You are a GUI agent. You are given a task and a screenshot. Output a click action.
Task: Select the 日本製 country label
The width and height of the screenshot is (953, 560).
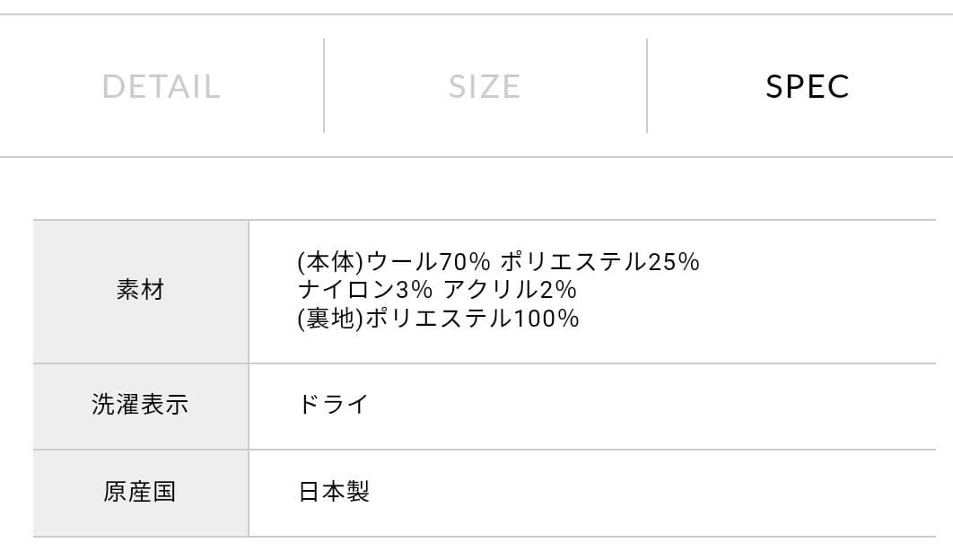click(x=337, y=491)
